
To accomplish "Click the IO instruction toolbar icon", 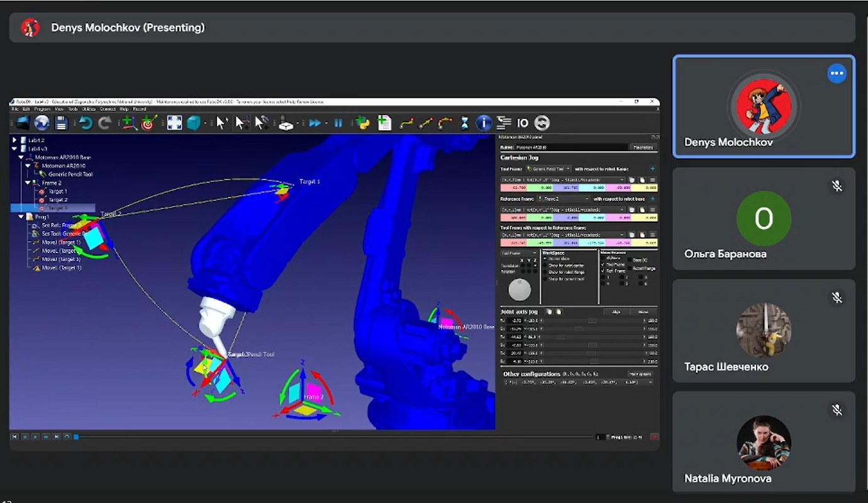I will pos(522,123).
